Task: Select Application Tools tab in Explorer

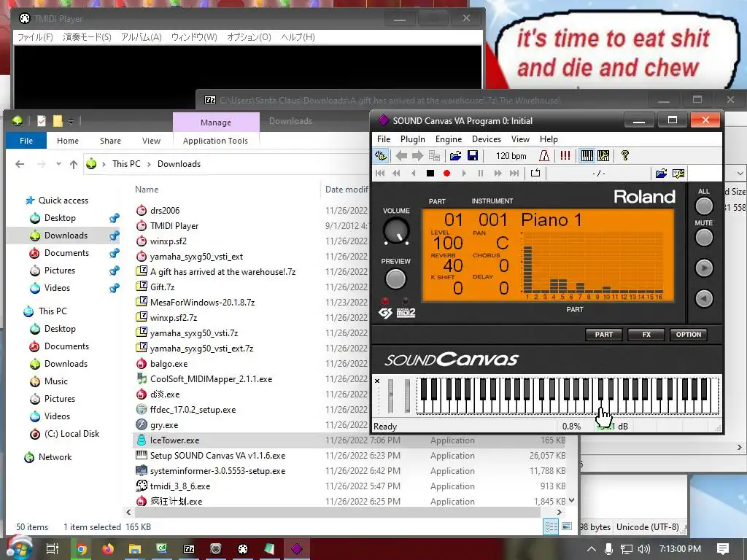Action: [x=215, y=141]
